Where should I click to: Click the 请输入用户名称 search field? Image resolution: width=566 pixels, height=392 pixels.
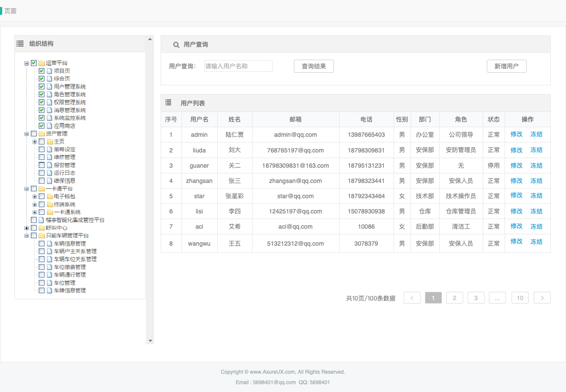point(238,66)
